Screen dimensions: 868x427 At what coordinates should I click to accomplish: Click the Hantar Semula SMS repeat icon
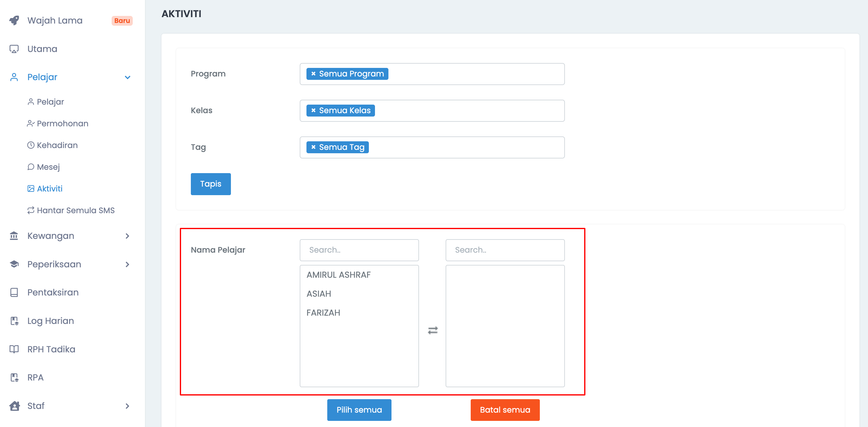pos(31,210)
